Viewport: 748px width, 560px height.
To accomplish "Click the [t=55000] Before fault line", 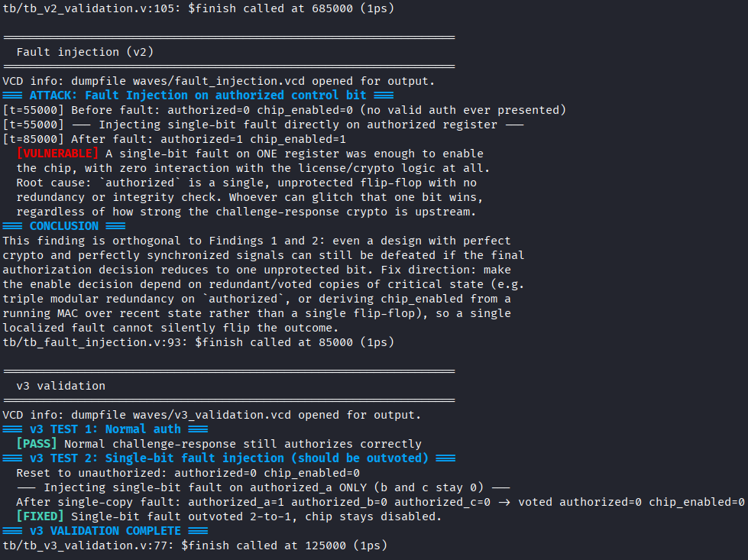I will 284,110.
